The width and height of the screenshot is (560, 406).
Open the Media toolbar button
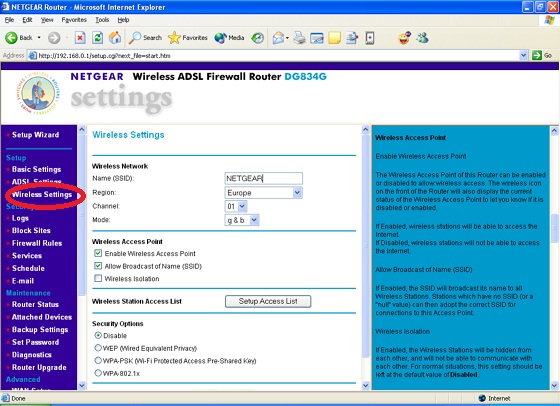229,37
